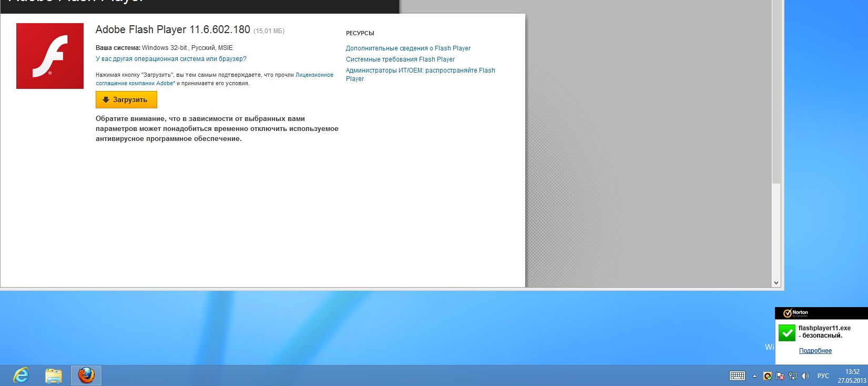
Task: Click the Adobe Flash Player logo image
Action: click(x=50, y=56)
